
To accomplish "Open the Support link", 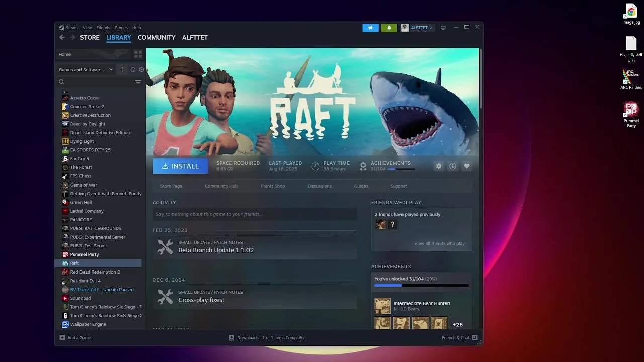I will pyautogui.click(x=398, y=186).
